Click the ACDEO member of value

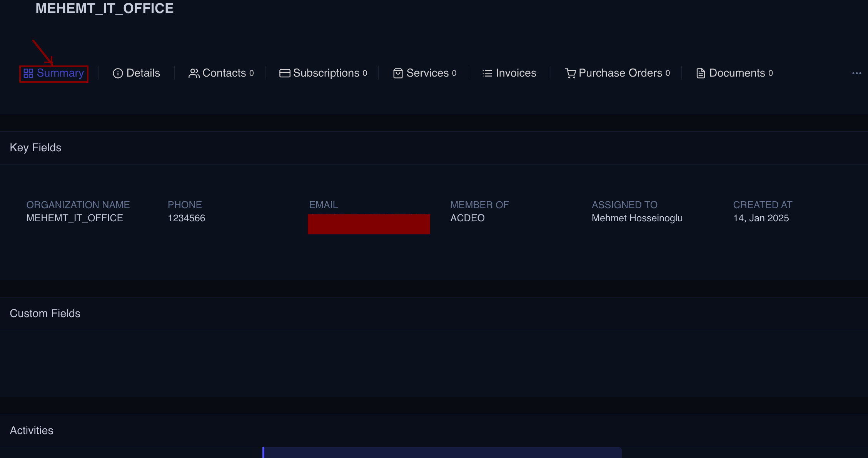click(467, 218)
